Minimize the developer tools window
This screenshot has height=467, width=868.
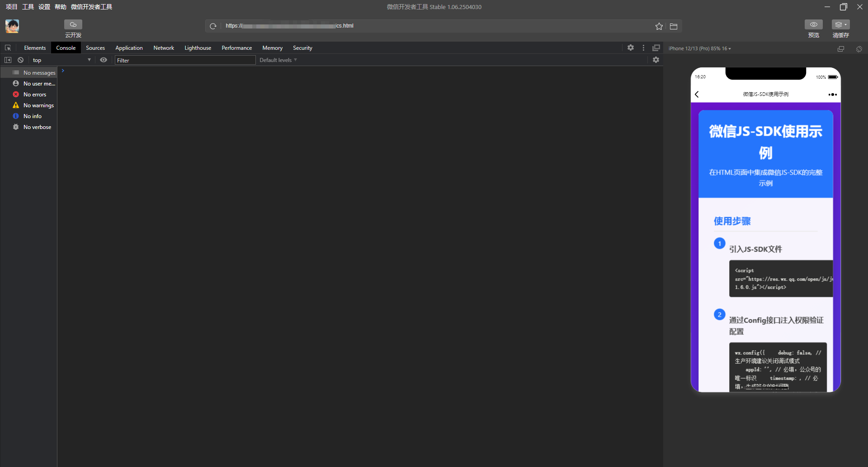[x=827, y=7]
